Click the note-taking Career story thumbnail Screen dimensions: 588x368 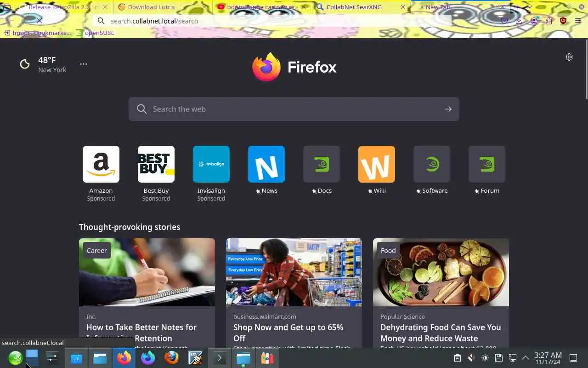(147, 272)
